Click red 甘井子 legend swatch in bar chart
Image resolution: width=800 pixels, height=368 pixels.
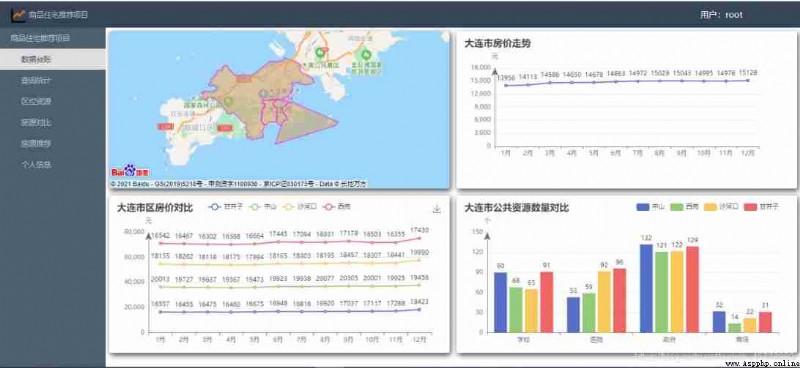pos(751,207)
